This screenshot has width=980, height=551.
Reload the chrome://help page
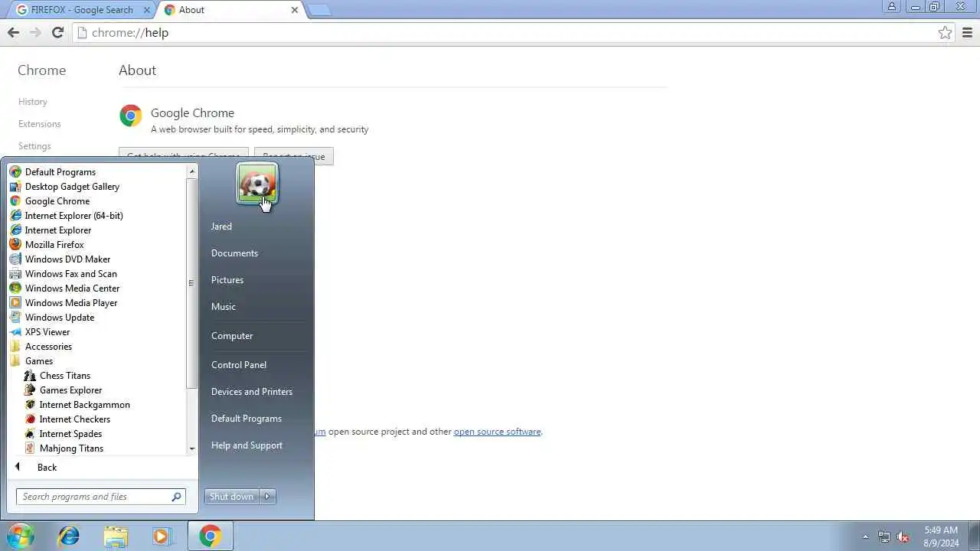click(x=57, y=32)
